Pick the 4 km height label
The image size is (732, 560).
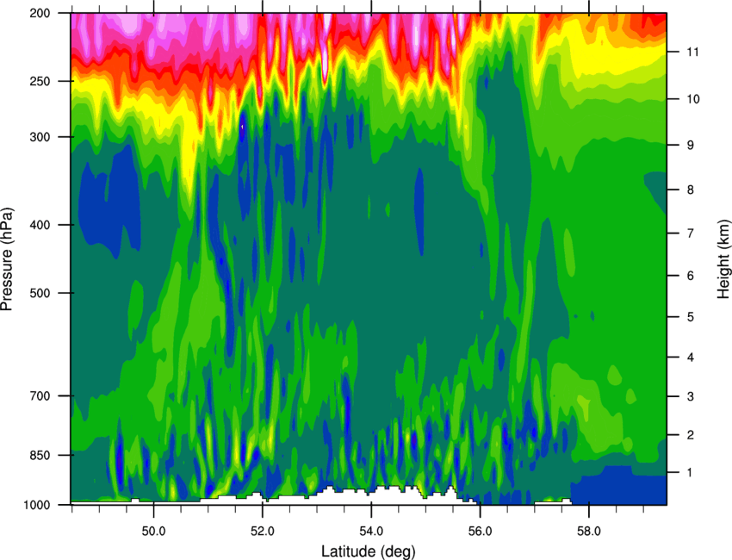pyautogui.click(x=691, y=358)
